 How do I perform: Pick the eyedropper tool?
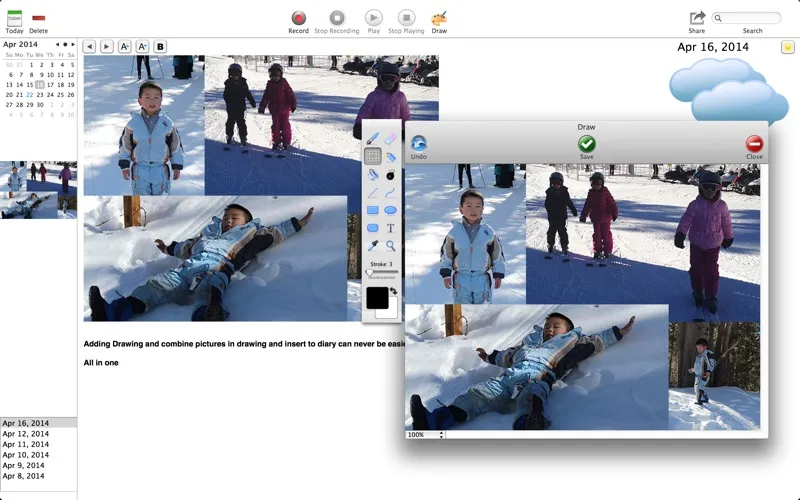click(372, 246)
